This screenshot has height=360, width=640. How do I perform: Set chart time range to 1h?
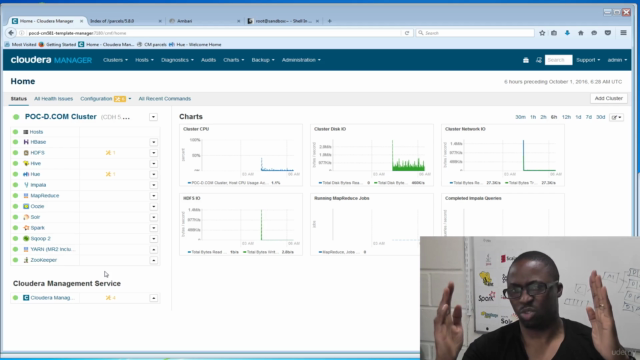click(x=533, y=117)
